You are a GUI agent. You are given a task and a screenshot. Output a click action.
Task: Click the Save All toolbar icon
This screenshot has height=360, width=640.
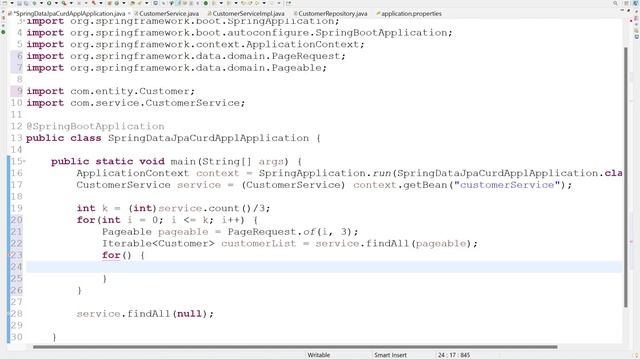pos(26,3)
